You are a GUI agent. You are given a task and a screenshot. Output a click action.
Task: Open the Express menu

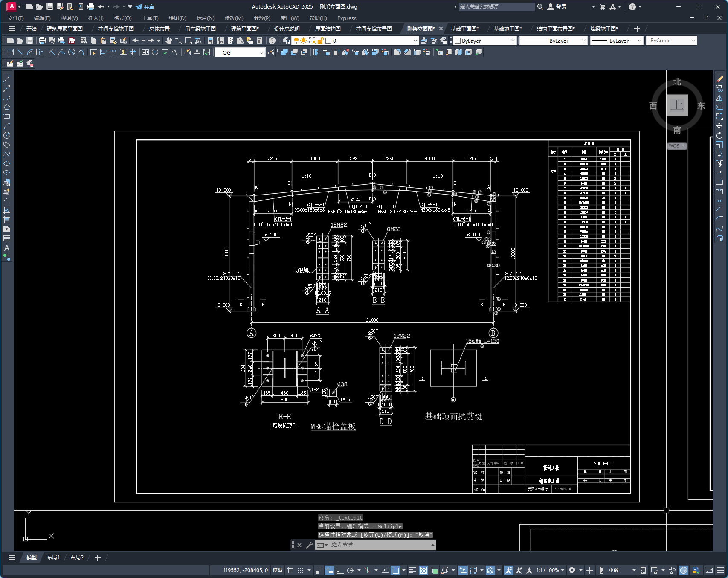click(x=347, y=18)
